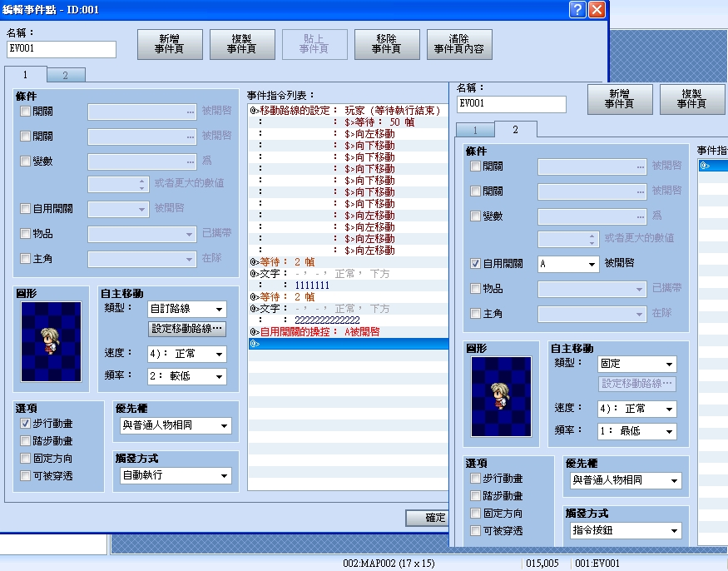Select the $>等待: 50 幀 row
The width and height of the screenshot is (728, 571).
tap(349, 122)
